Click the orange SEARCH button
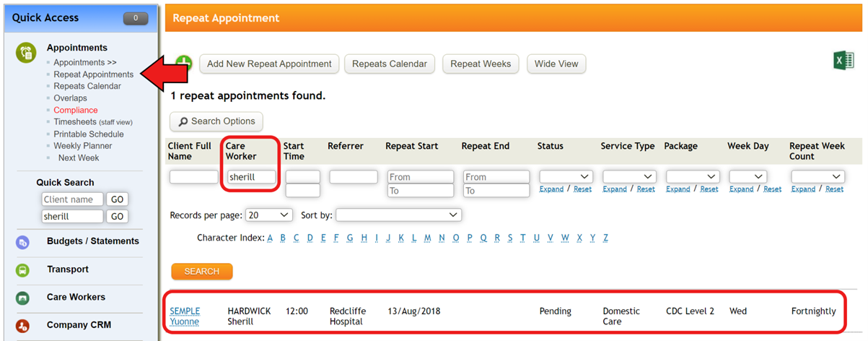Viewport: 868px width, 341px height. (202, 272)
